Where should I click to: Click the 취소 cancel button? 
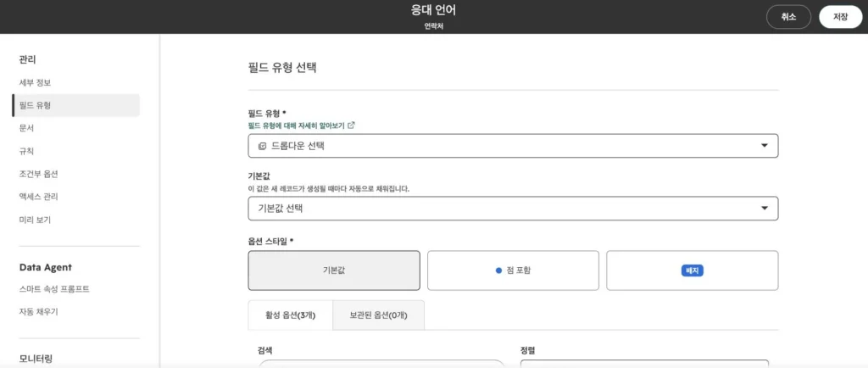788,17
